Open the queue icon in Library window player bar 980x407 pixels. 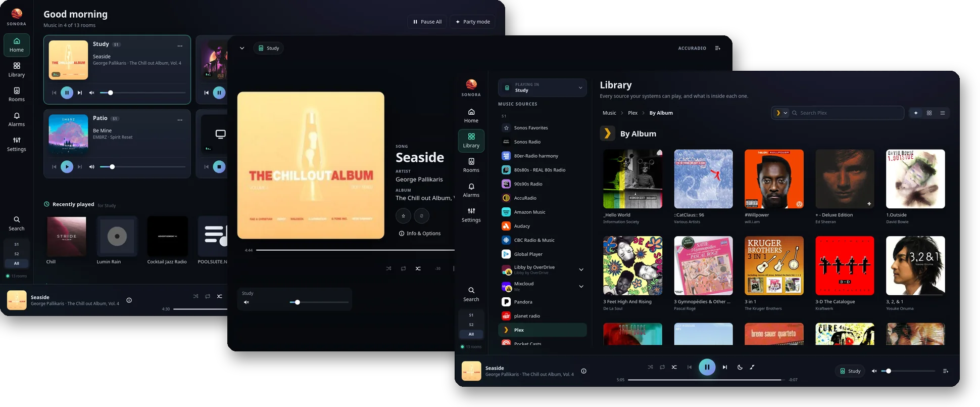click(945, 371)
